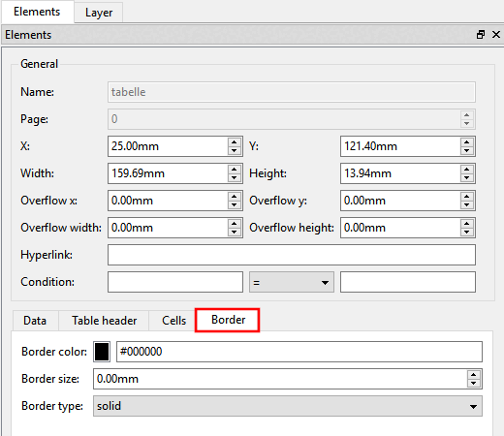Decrease Overflow y value

(x=466, y=204)
